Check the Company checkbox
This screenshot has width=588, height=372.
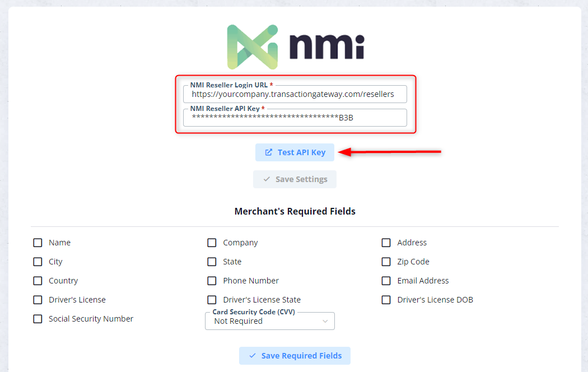pos(212,243)
